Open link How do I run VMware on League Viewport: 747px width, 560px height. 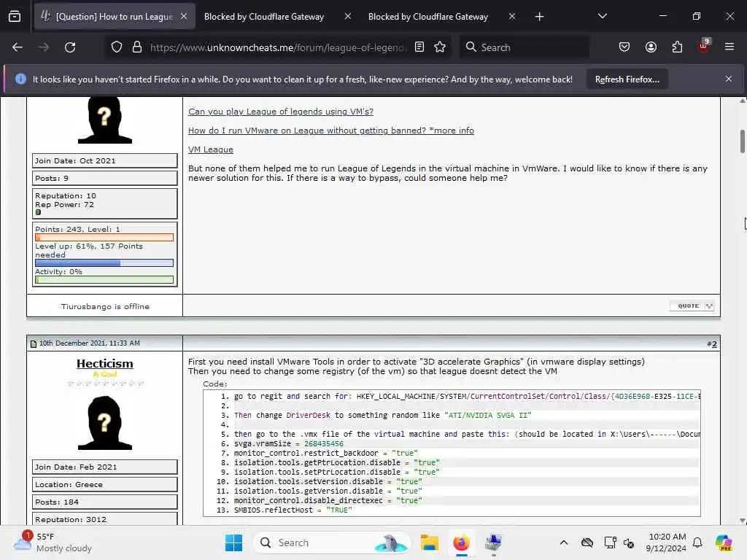pos(331,131)
